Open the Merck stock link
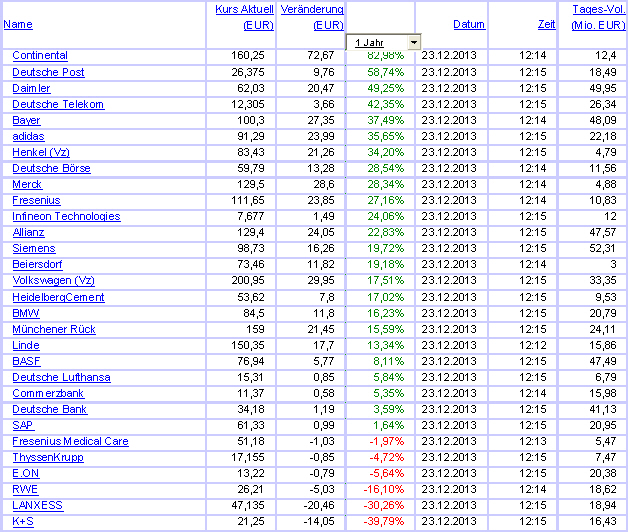The image size is (630, 532). (x=27, y=184)
